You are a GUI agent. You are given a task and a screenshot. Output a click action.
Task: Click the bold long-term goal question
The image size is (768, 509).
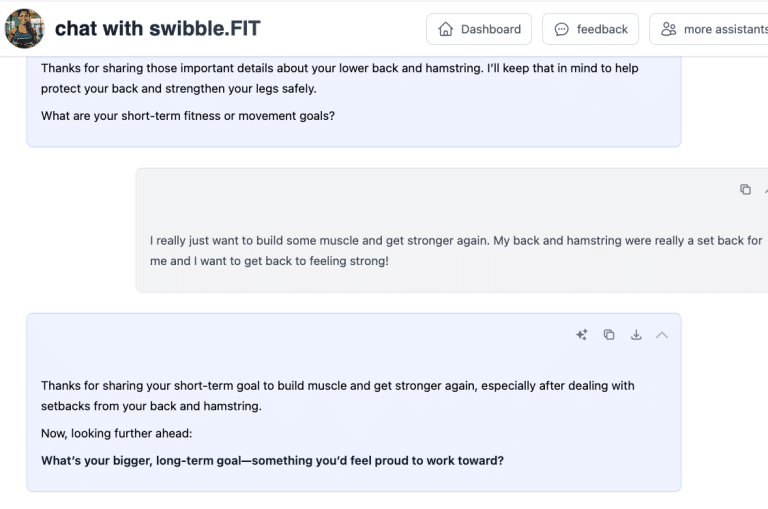click(272, 461)
